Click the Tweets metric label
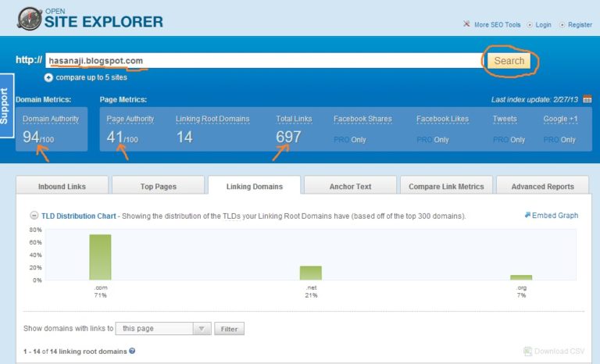The height and width of the screenshot is (364, 600). 505,119
